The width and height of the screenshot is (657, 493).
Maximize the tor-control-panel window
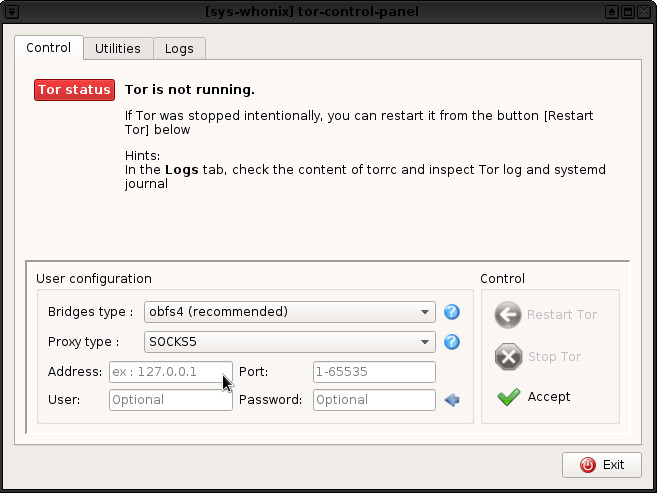click(x=628, y=11)
